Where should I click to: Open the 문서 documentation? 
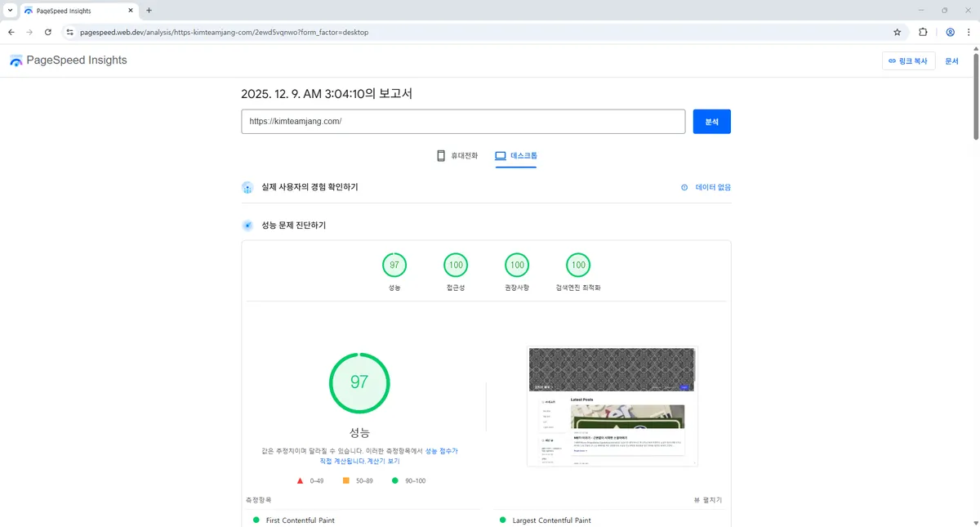(x=951, y=60)
